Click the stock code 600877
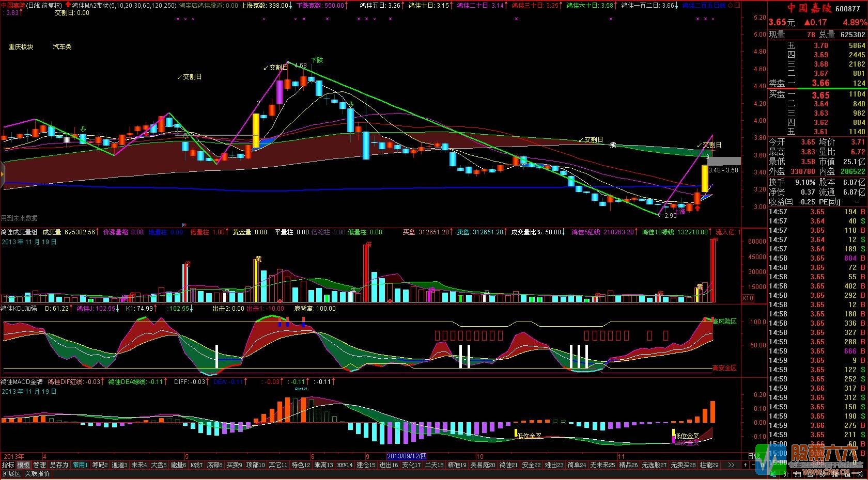The height and width of the screenshot is (480, 868). coord(847,8)
